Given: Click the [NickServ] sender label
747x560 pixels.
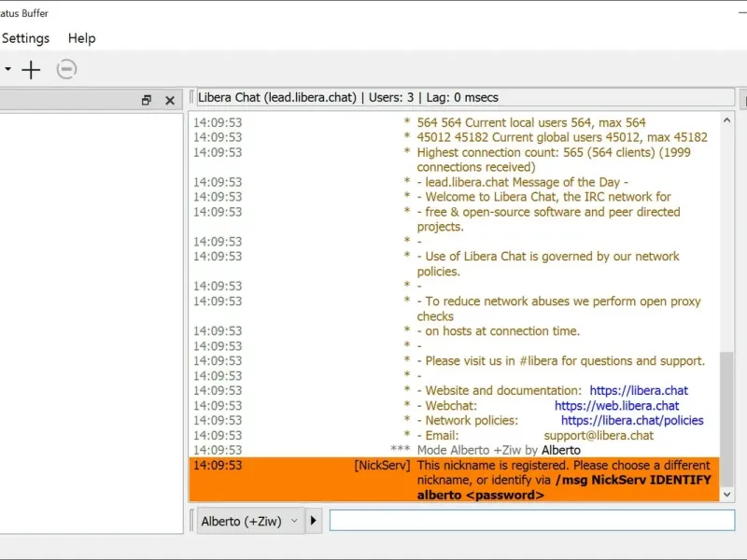Looking at the screenshot, I should click(382, 465).
